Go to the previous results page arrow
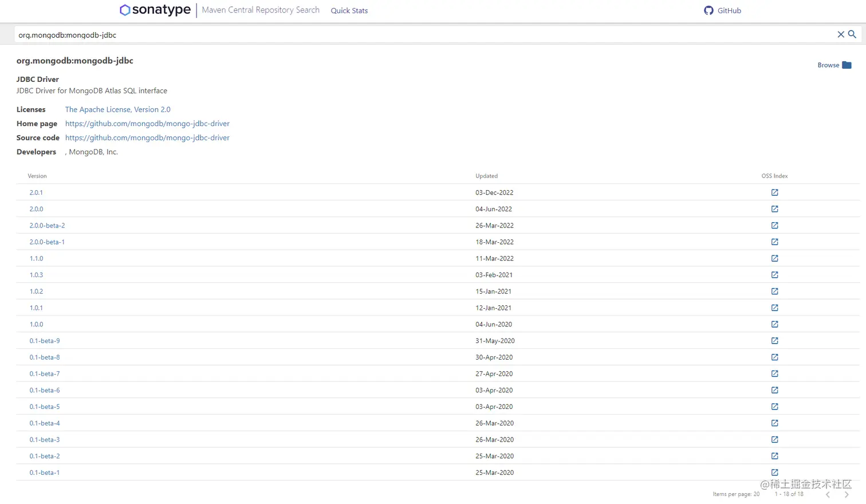This screenshot has height=504, width=866. click(828, 494)
